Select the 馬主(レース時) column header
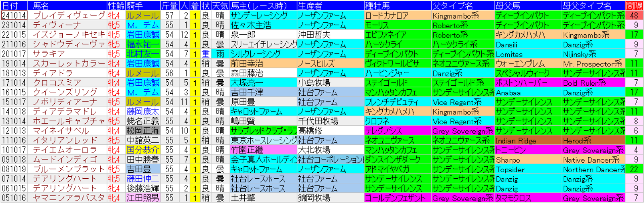This screenshot has width=644, height=203. pos(263,6)
